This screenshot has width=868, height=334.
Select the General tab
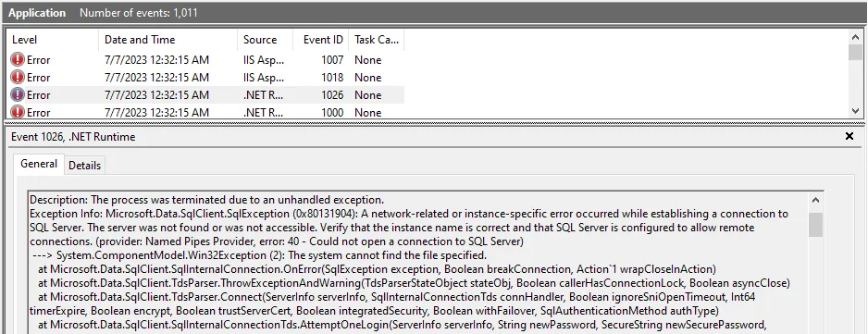coord(39,164)
